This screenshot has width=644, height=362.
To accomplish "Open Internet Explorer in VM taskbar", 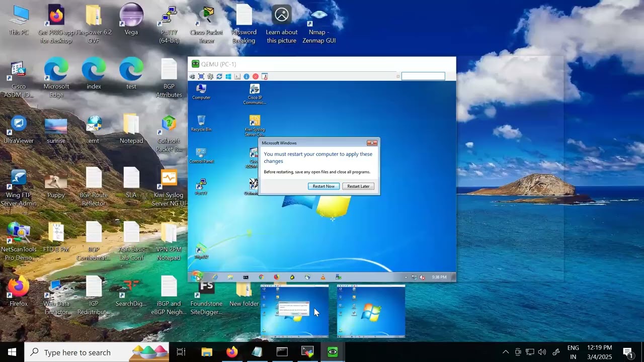I will pyautogui.click(x=215, y=277).
